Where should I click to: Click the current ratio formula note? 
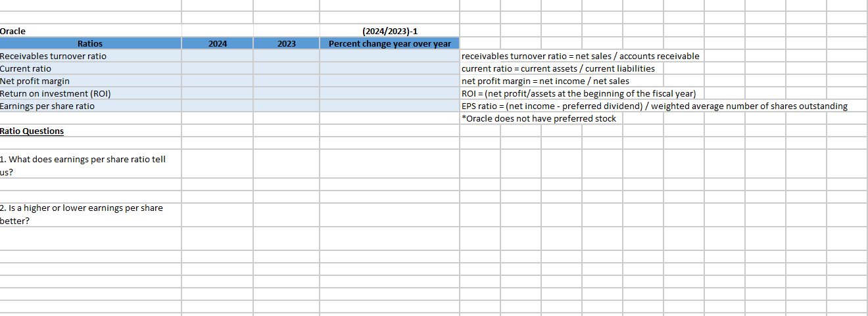pyautogui.click(x=558, y=68)
